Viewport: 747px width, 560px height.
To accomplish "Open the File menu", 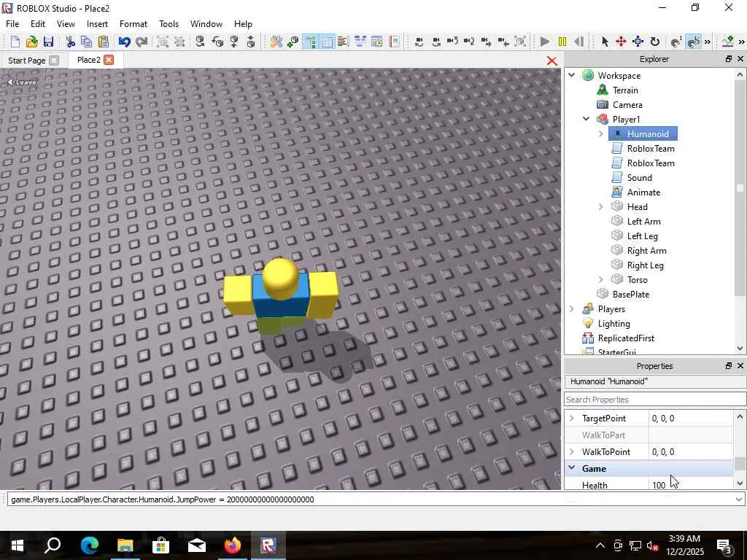I will point(12,24).
